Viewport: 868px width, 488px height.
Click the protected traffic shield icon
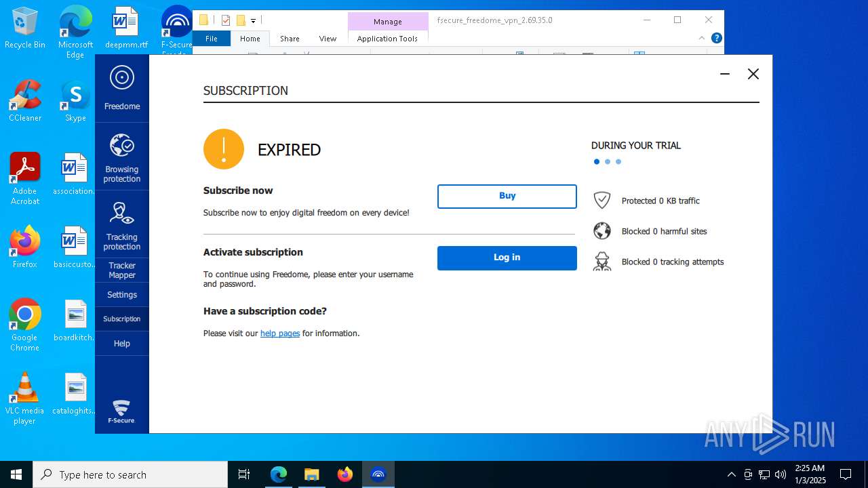[x=602, y=201]
